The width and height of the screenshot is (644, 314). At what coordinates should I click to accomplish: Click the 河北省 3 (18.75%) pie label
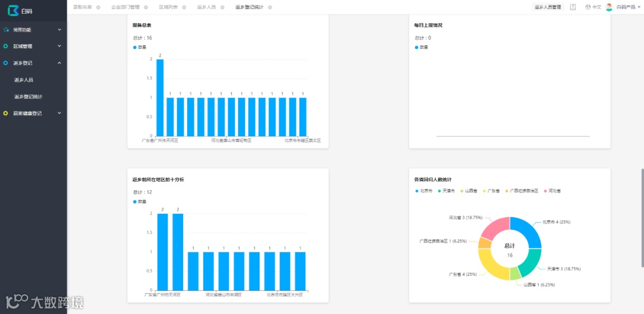click(x=465, y=217)
